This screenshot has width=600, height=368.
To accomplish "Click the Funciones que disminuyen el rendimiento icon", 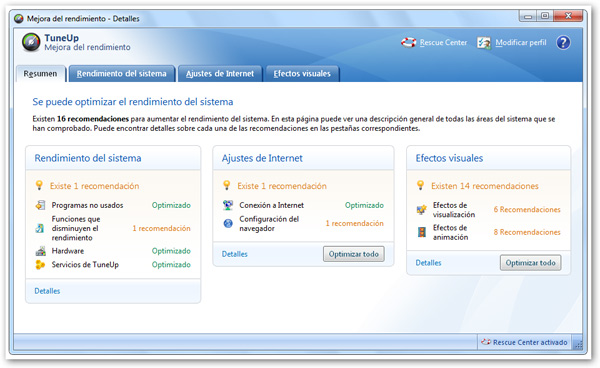I will coord(40,228).
